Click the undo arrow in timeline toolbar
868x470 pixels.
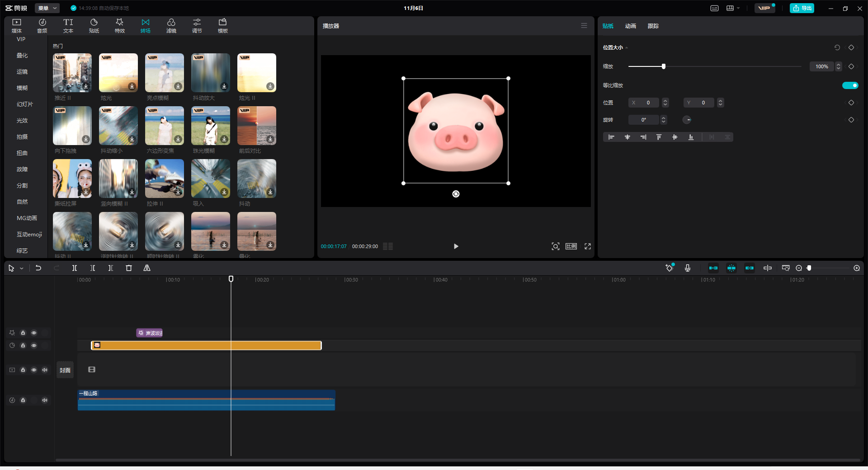[38, 268]
